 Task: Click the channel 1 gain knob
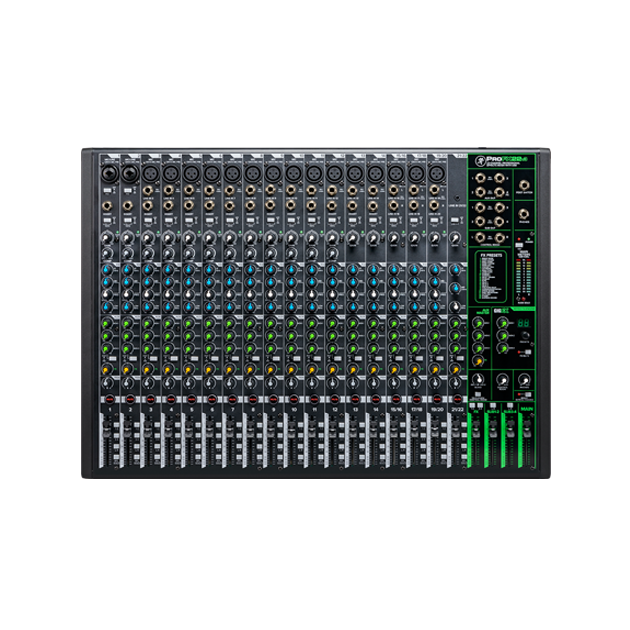click(x=106, y=238)
